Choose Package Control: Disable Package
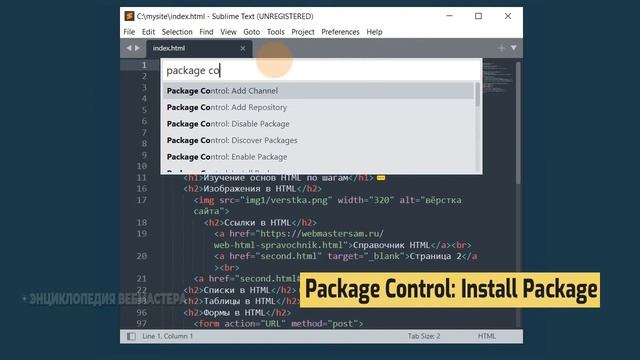This screenshot has height=360, width=640. tap(318, 124)
